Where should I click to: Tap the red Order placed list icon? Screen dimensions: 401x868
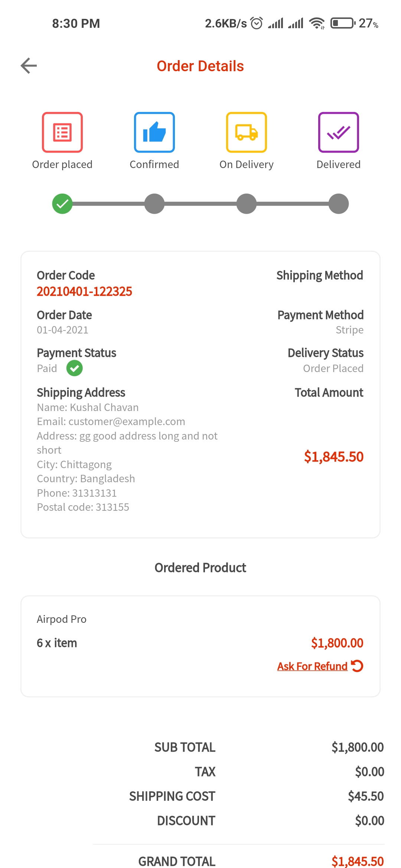62,132
